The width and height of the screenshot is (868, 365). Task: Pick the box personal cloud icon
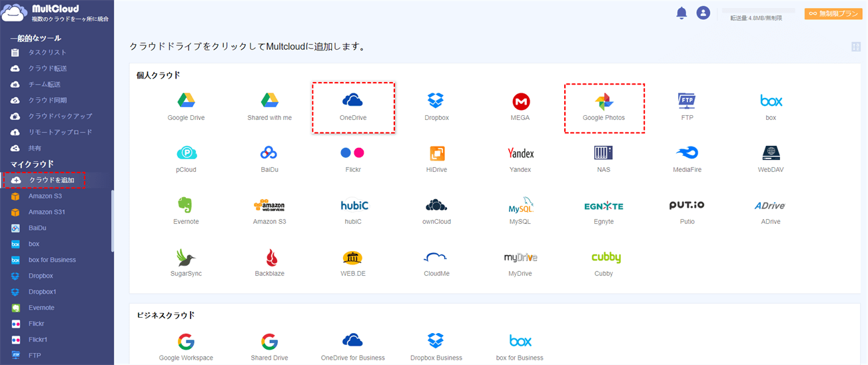771,106
